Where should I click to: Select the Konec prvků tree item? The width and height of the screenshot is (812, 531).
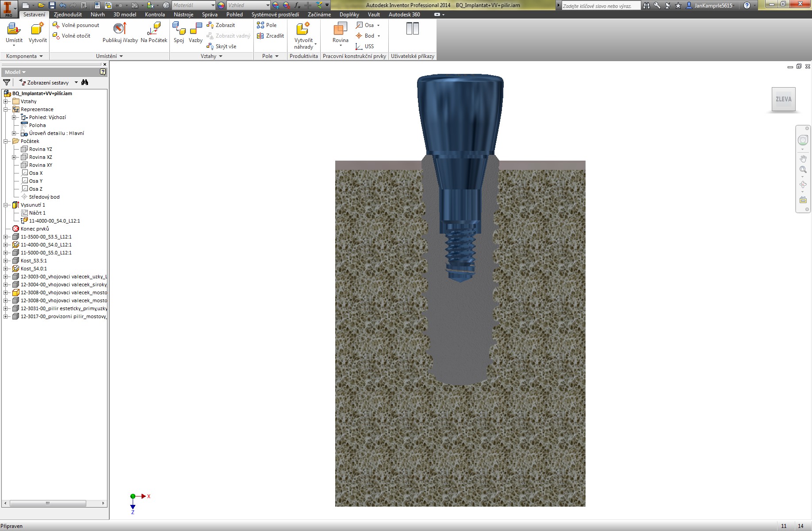[31, 229]
